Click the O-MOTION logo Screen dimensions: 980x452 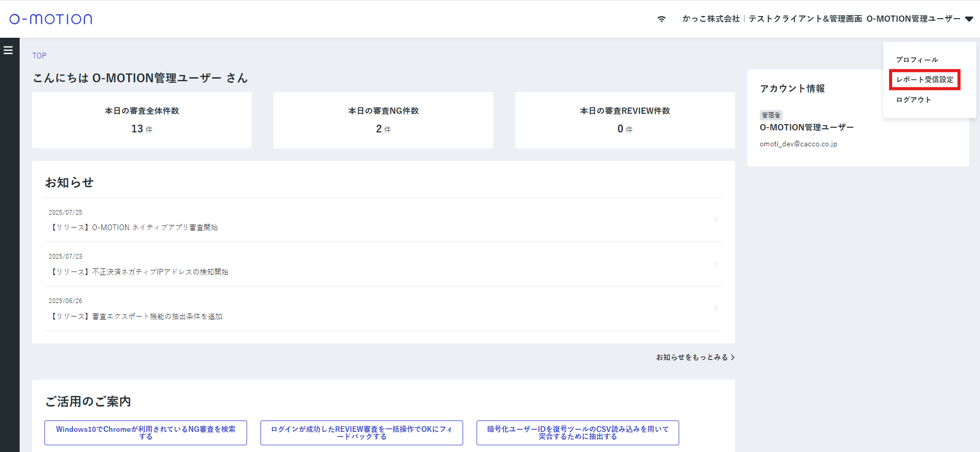pos(51,19)
